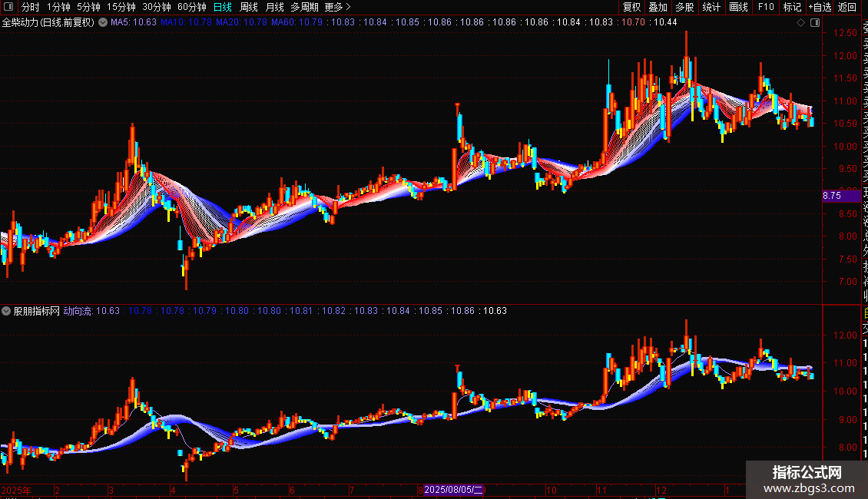Expand 更多 period options
This screenshot has width=868, height=499.
pyautogui.click(x=338, y=7)
